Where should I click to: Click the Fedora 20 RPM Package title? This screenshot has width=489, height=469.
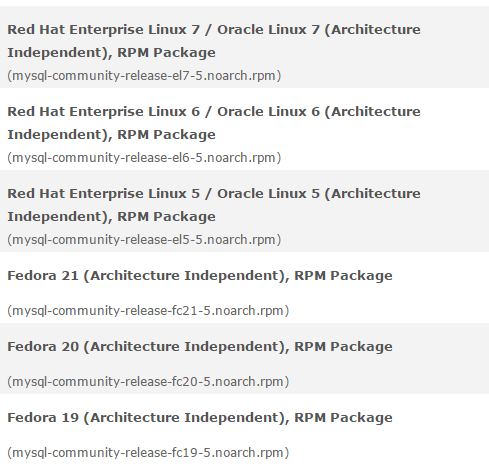pyautogui.click(x=200, y=347)
